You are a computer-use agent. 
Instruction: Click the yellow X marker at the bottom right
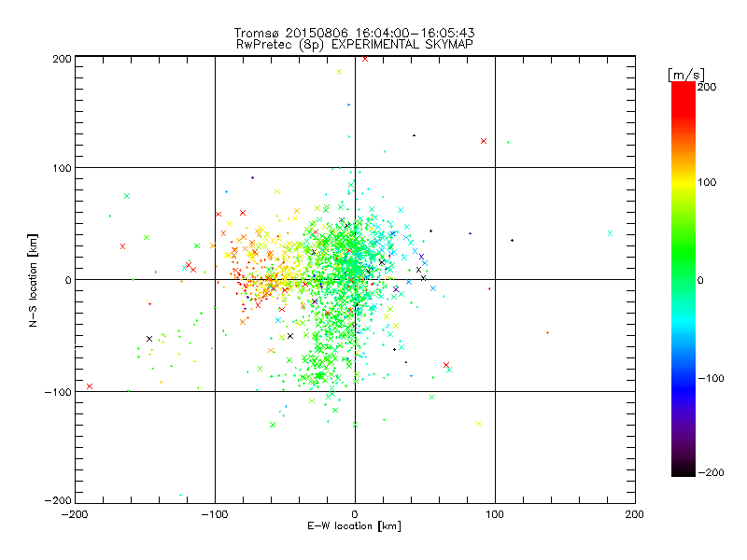[479, 424]
